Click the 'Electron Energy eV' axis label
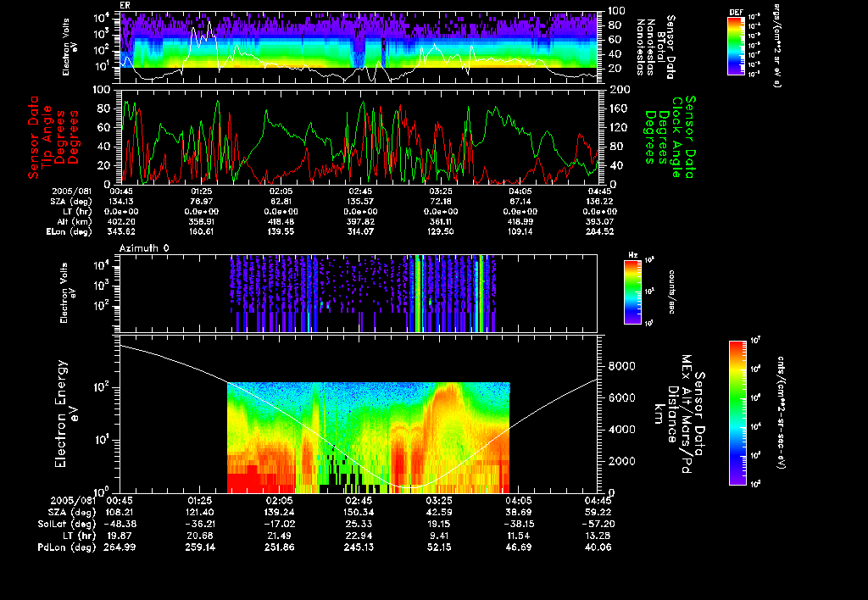Image resolution: width=868 pixels, height=600 pixels. (67, 414)
